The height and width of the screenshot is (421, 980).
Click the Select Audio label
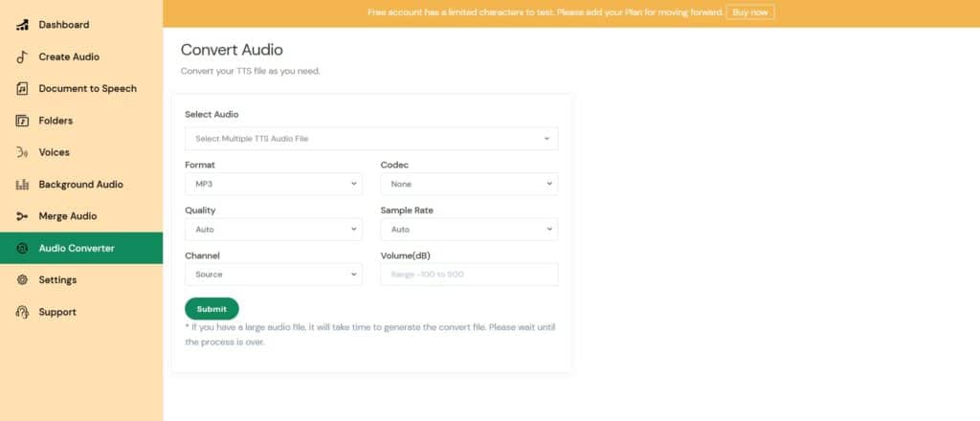pyautogui.click(x=212, y=114)
